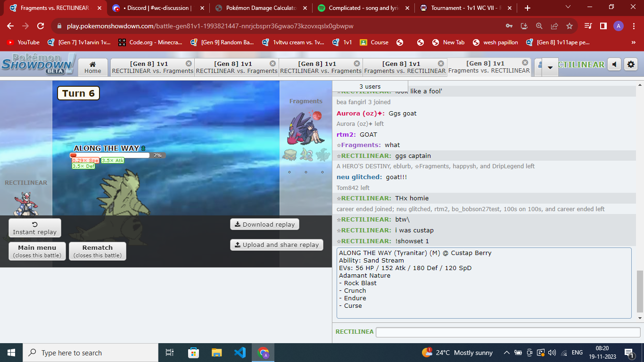This screenshot has width=644, height=362.
Task: Open the Gen 9 Random Battle bookmark
Action: [x=223, y=42]
